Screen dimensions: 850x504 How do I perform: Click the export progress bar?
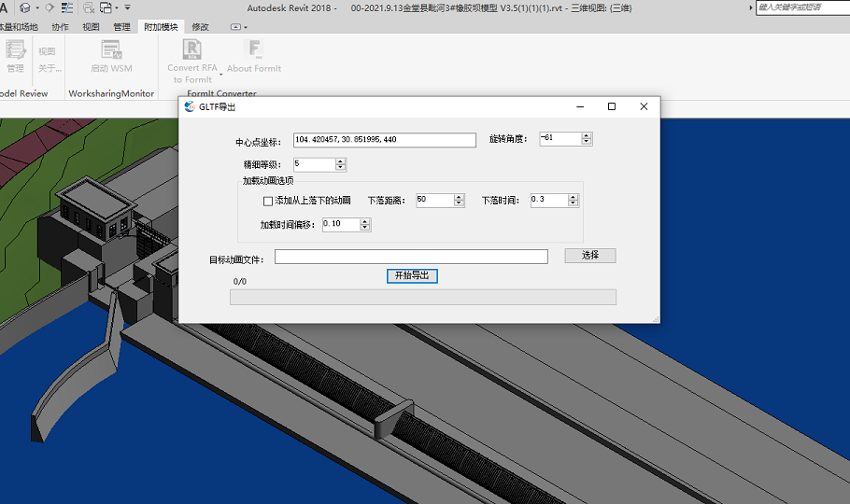(422, 297)
